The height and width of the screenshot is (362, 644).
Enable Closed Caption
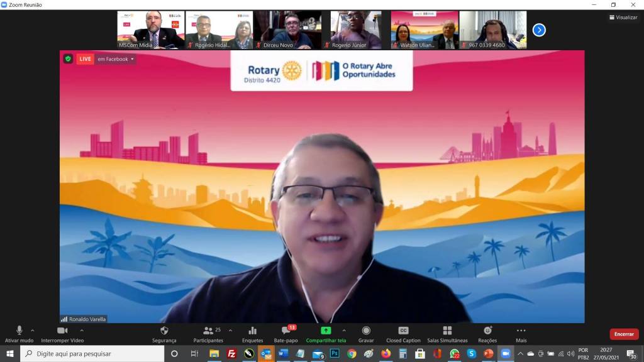click(403, 331)
